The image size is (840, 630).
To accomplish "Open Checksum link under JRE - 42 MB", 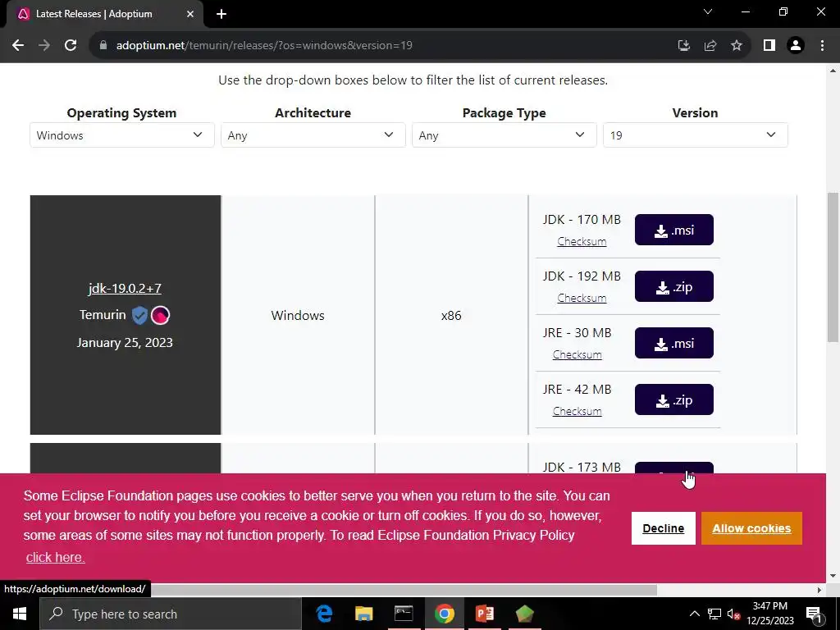I will pos(577,412).
